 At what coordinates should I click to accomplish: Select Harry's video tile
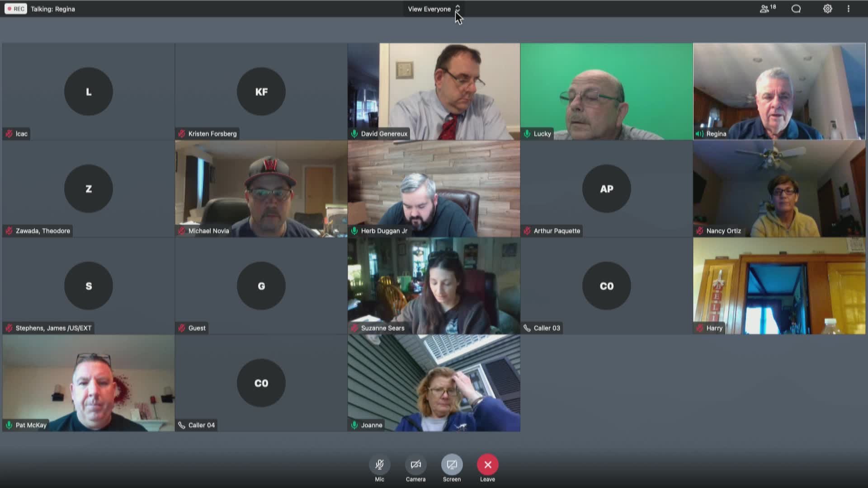pos(779,286)
